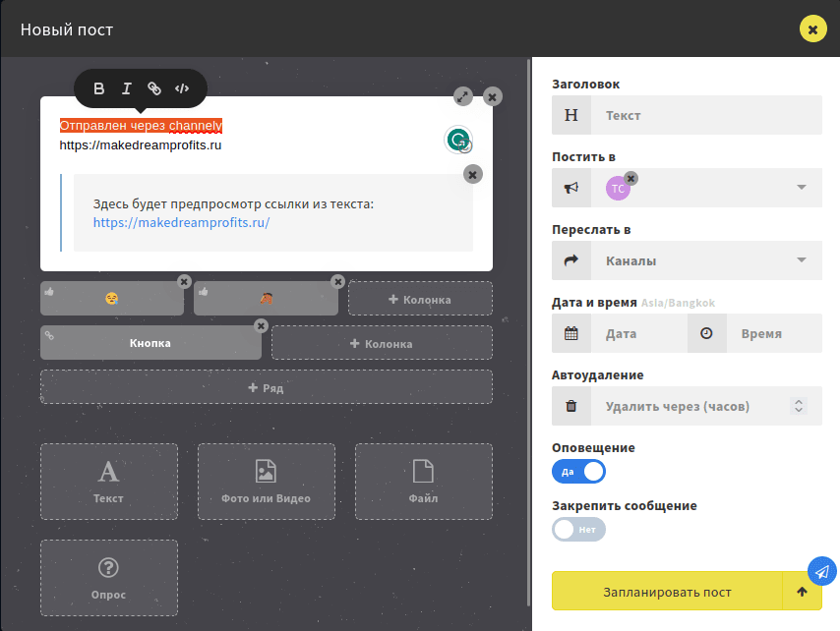Viewport: 840px width, 631px height.
Task: Adjust Удалить через hours stepper
Action: 799,406
